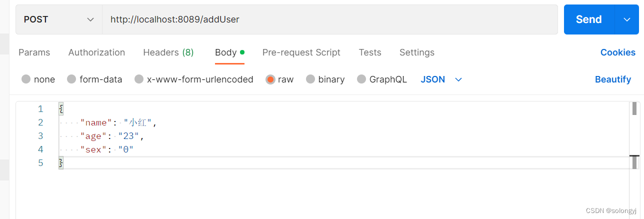Select the GraphQL radio button

[361, 79]
